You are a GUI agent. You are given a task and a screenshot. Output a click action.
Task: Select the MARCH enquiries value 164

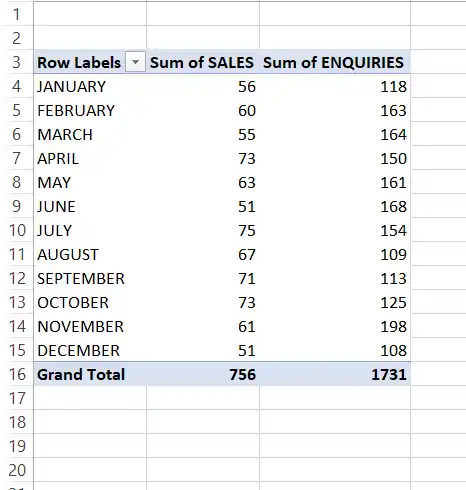click(335, 134)
